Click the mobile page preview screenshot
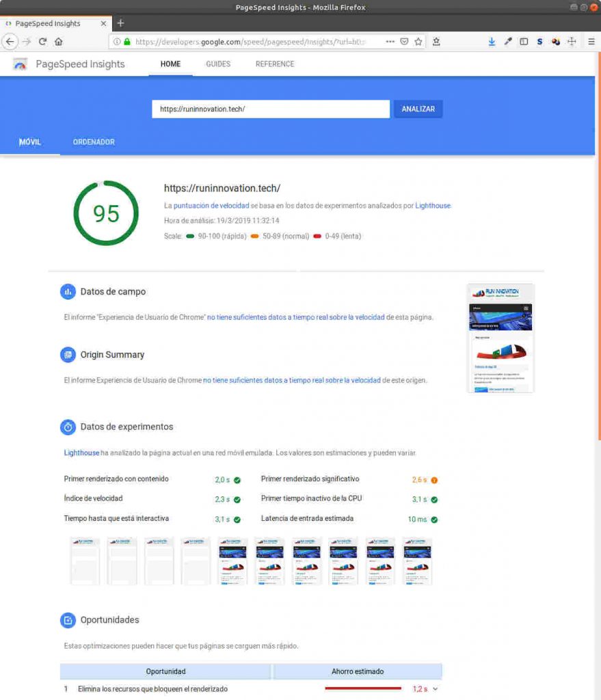Viewport: 601px width, 700px height. click(500, 338)
